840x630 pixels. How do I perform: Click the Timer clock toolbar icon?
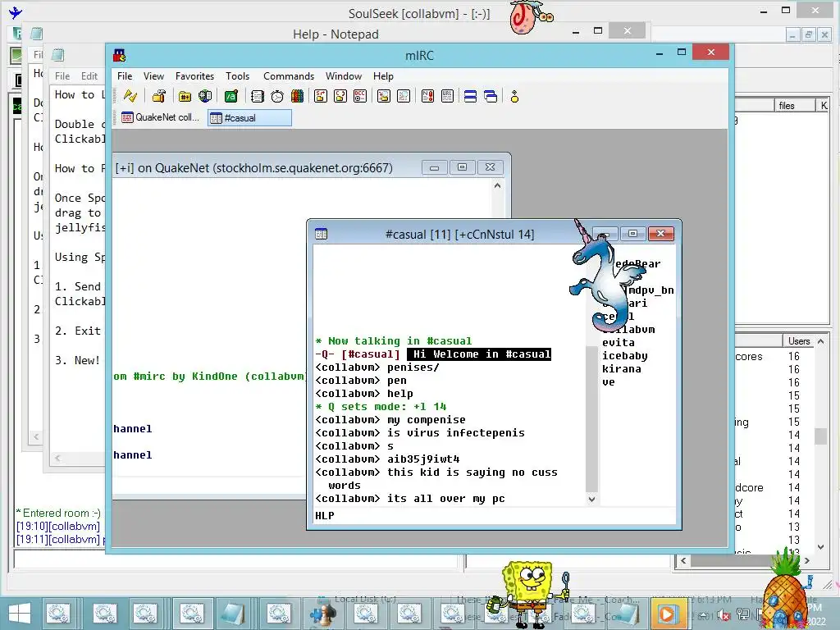click(277, 97)
